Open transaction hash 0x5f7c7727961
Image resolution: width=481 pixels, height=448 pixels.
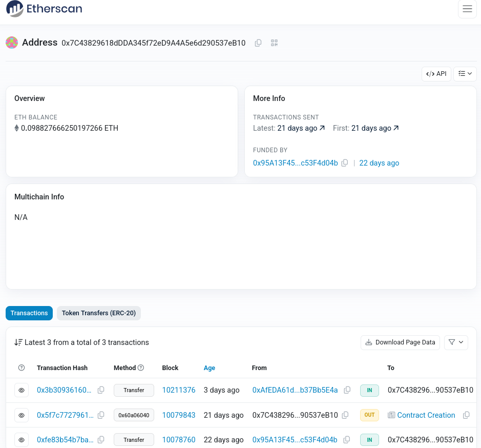[x=65, y=415]
